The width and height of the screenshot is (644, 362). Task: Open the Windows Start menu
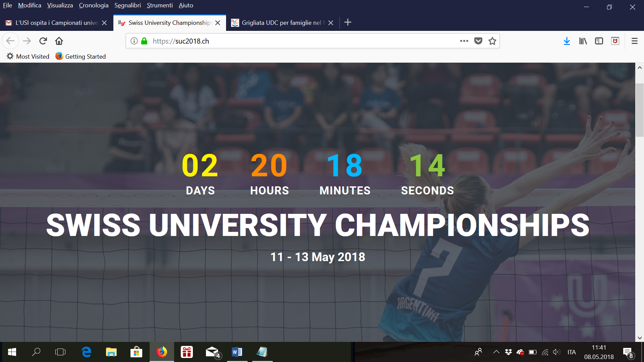tap(12, 352)
